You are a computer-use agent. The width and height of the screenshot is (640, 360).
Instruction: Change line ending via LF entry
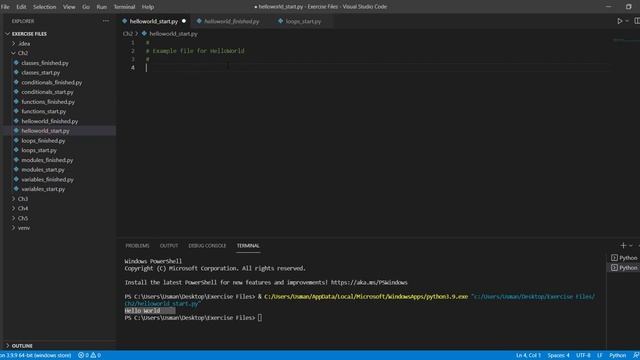600,356
